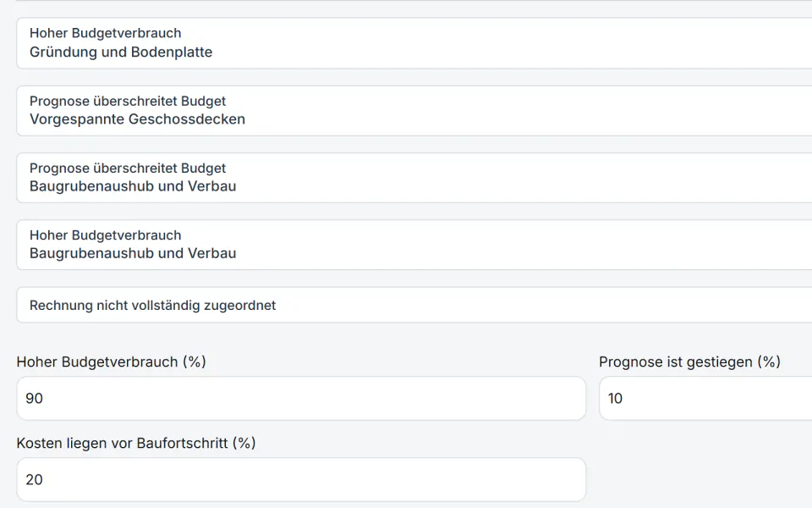
Task: Open the Rechnung nicht vollständig zugeordnet notice
Action: [414, 305]
